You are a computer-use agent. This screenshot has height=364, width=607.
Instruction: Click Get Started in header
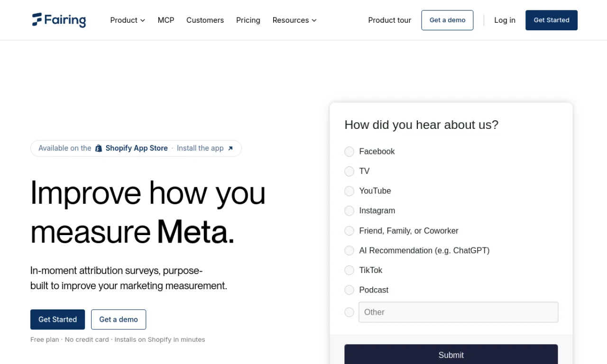tap(552, 20)
